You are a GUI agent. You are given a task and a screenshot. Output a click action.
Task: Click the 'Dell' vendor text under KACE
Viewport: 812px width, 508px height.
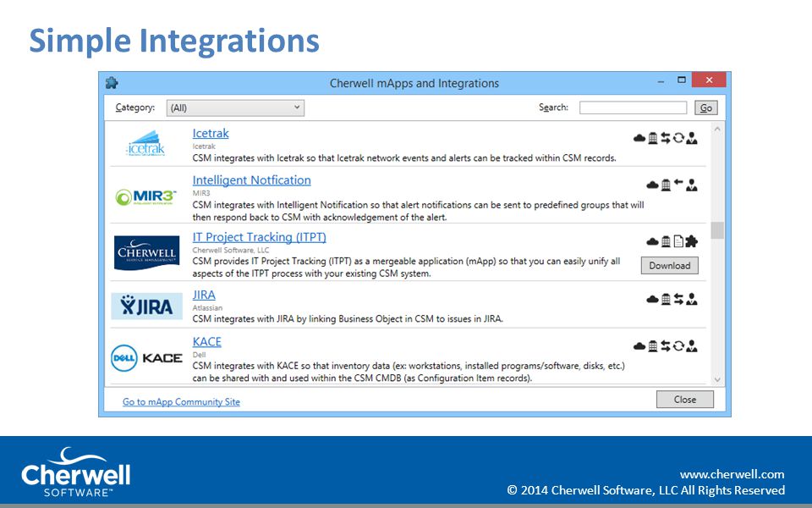click(x=199, y=355)
